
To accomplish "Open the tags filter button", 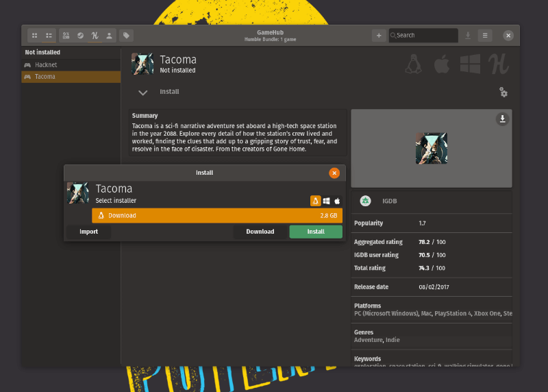I will coord(126,35).
